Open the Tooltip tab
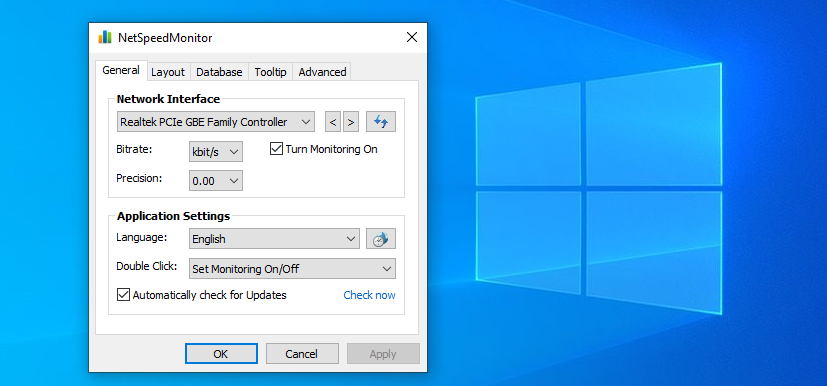Image resolution: width=827 pixels, height=386 pixels. [270, 72]
